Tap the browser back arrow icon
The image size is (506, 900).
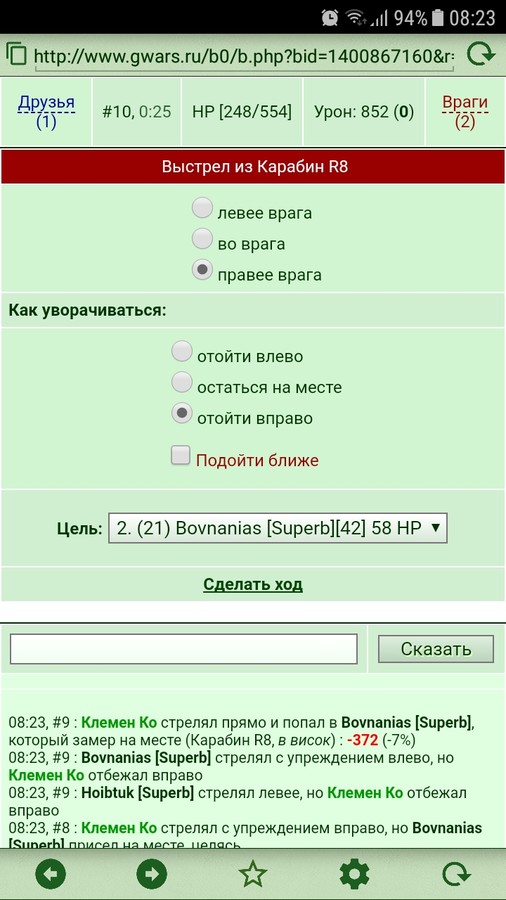coord(50,875)
